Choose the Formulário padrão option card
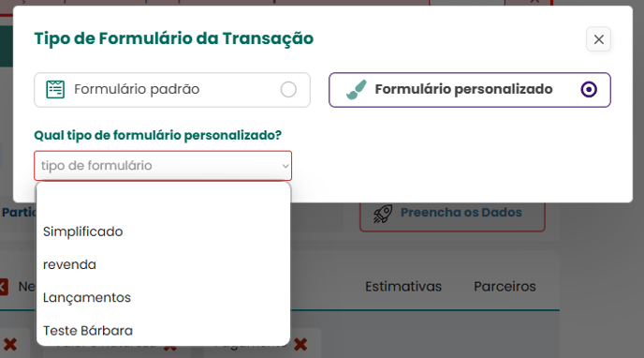The height and width of the screenshot is (358, 644). (x=172, y=90)
